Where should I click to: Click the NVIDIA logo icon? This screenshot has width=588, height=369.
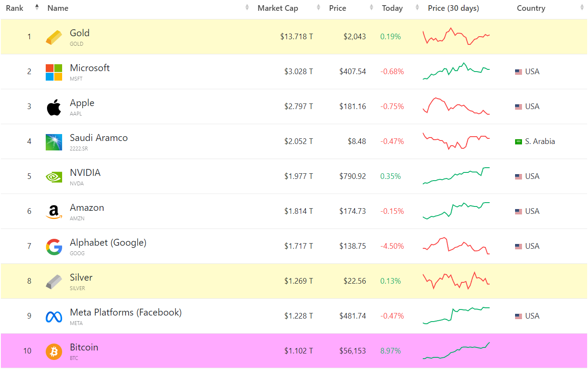pyautogui.click(x=54, y=177)
